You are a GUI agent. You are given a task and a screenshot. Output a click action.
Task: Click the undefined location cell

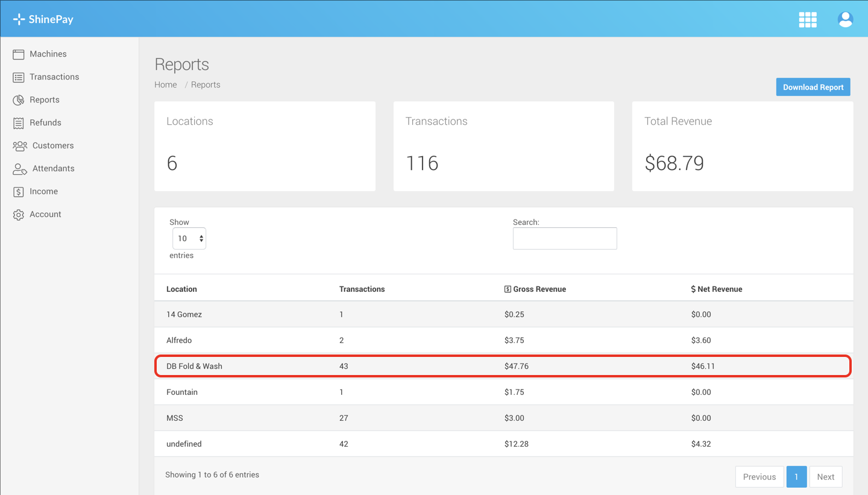(184, 444)
